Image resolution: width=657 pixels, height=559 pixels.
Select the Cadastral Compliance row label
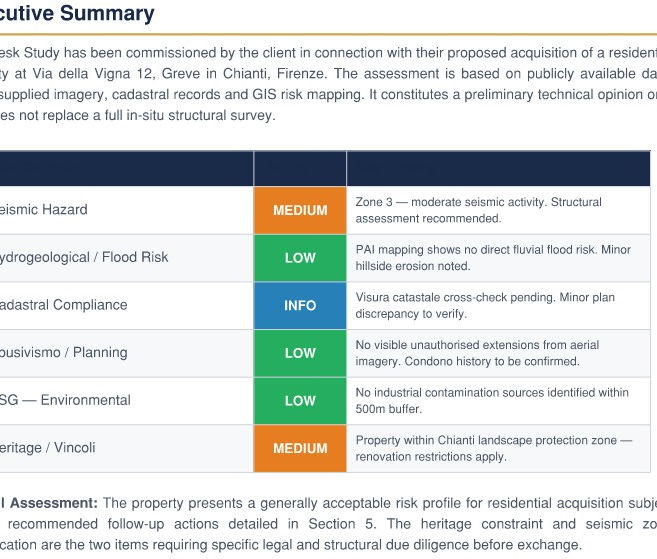[x=63, y=305]
